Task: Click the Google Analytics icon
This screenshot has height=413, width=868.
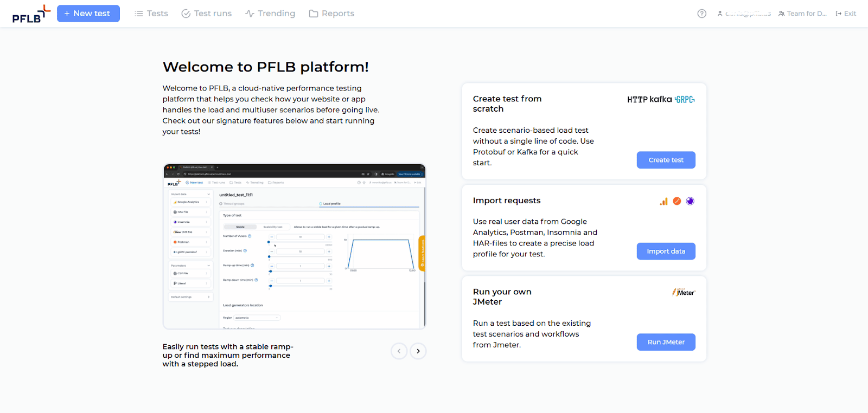Action: click(x=664, y=201)
